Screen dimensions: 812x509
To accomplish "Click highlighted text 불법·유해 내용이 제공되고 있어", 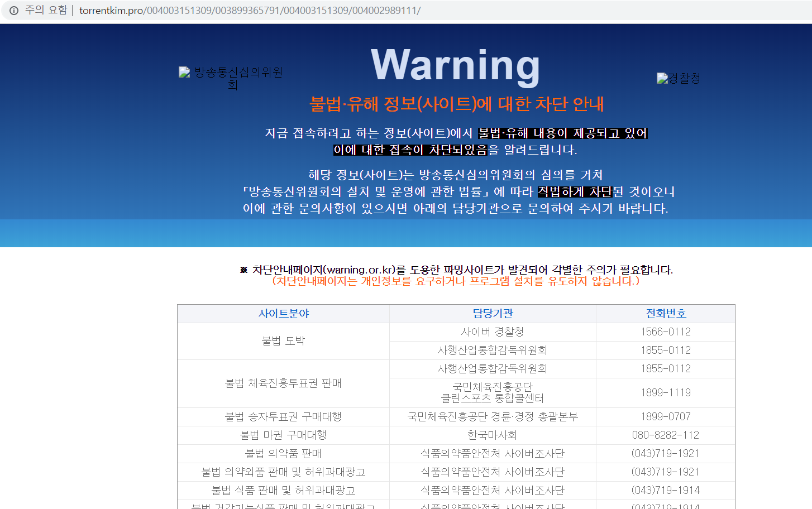I will point(562,133).
